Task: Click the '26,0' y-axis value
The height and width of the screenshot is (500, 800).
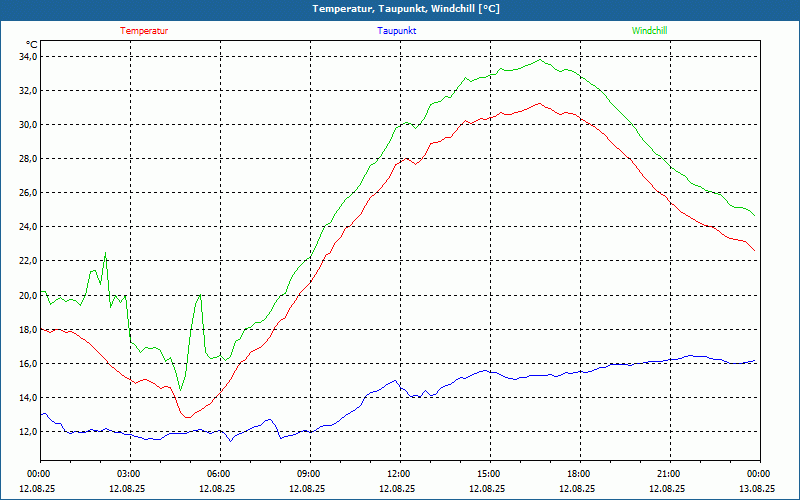Action: 29,193
